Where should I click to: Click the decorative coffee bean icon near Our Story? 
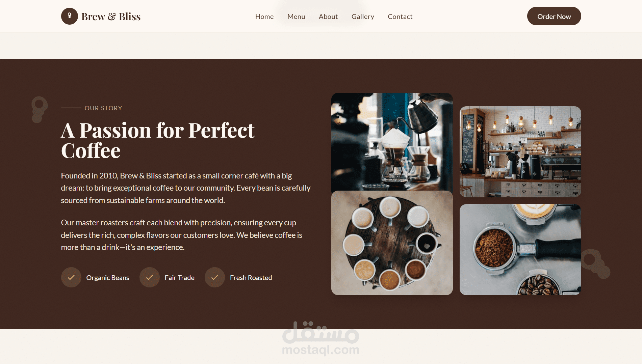coord(39,110)
